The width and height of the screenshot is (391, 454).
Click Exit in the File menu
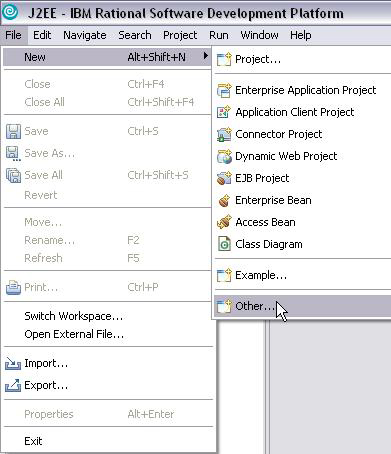pyautogui.click(x=33, y=441)
